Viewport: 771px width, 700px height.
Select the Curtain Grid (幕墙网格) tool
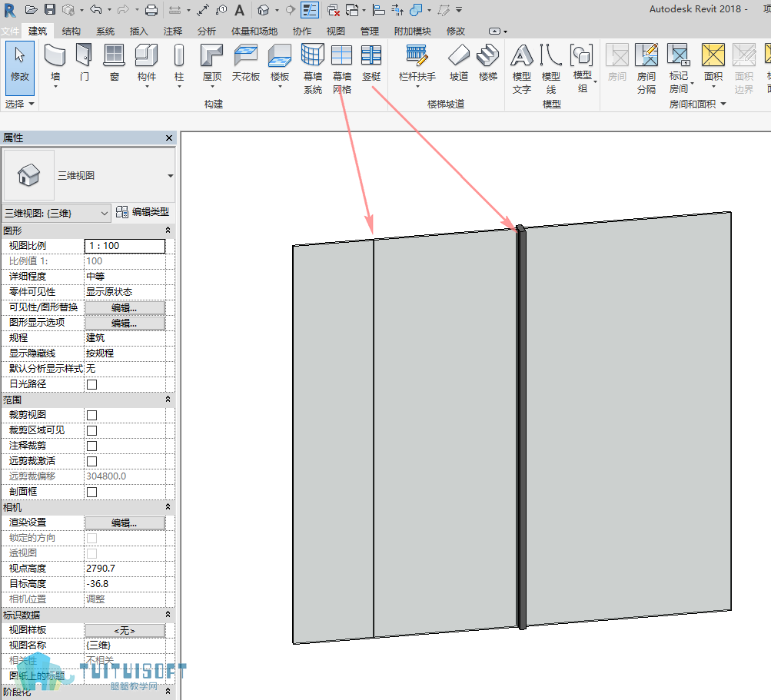(x=342, y=69)
